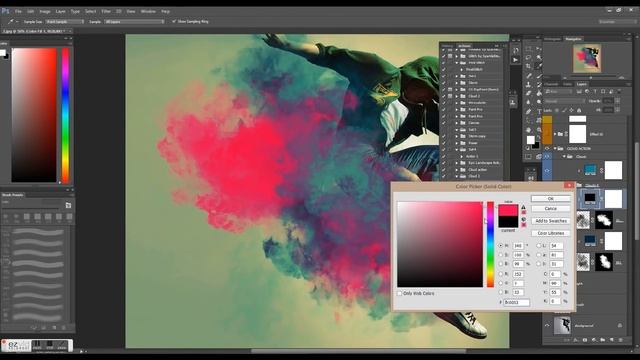Add layer mask icon in Layers panel
640x360 pixels.
585,340
